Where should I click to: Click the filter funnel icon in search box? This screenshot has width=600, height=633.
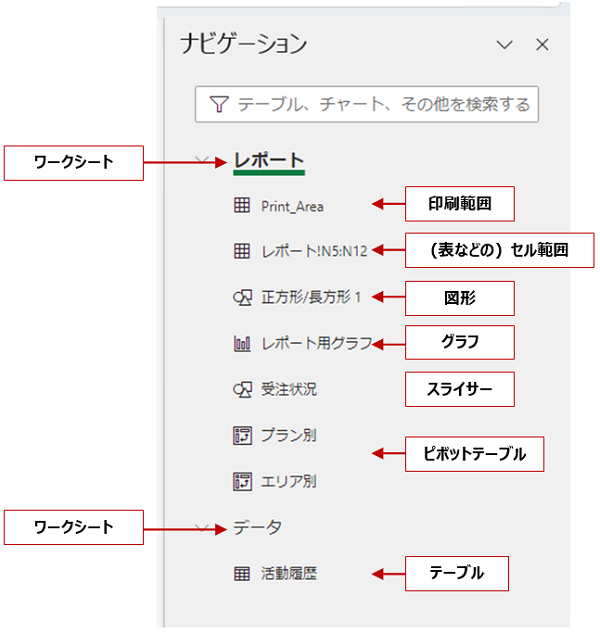click(219, 104)
